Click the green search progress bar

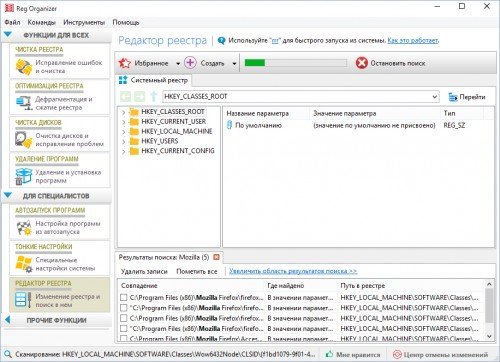296,63
